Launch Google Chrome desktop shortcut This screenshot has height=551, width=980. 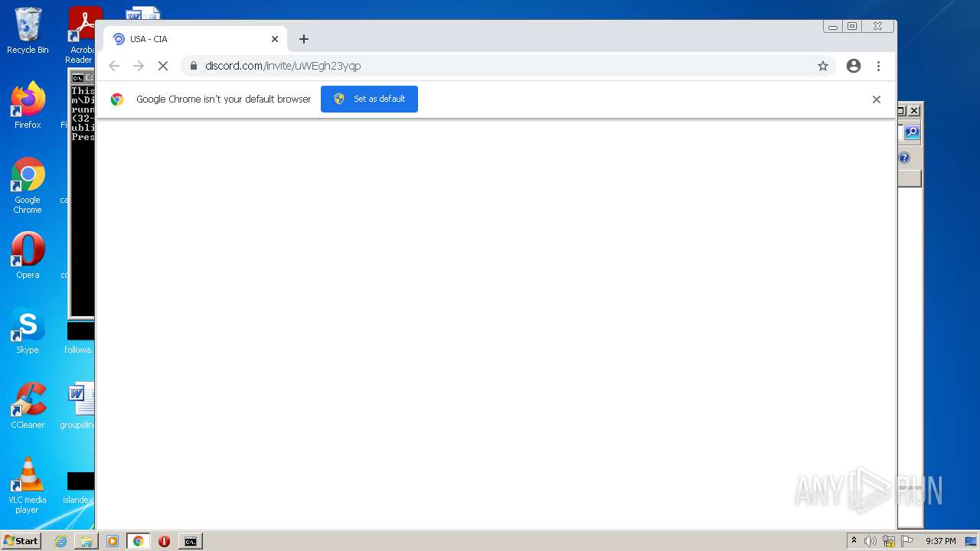point(28,185)
